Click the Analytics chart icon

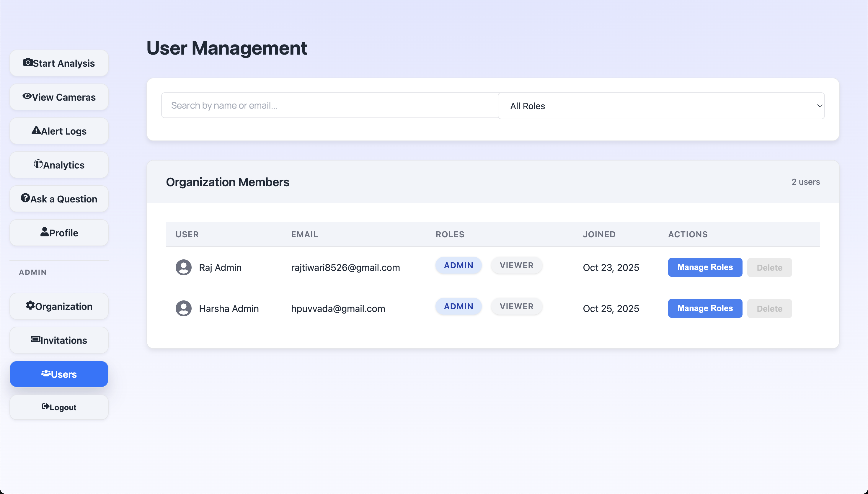[38, 164]
